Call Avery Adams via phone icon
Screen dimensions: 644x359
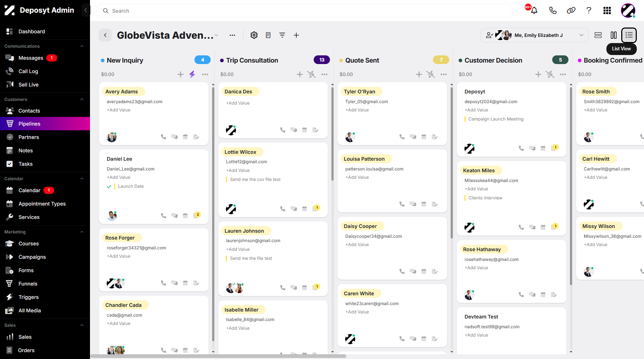pyautogui.click(x=163, y=137)
